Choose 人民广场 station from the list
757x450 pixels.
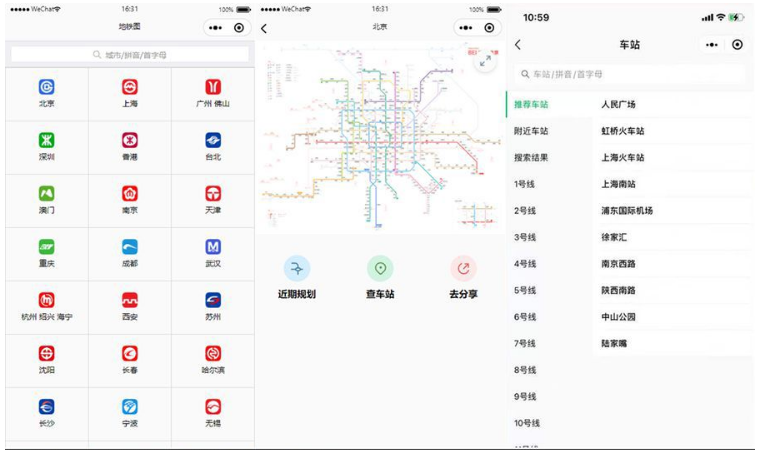tap(618, 104)
